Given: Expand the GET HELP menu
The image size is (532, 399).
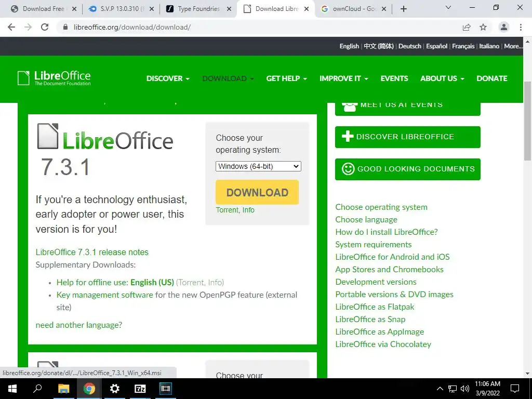Looking at the screenshot, I should (x=287, y=78).
